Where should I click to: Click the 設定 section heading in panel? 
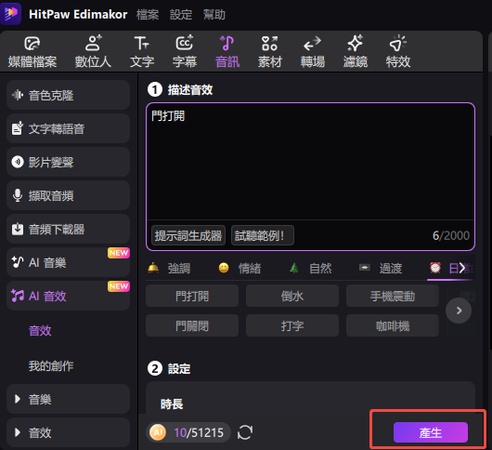point(179,369)
